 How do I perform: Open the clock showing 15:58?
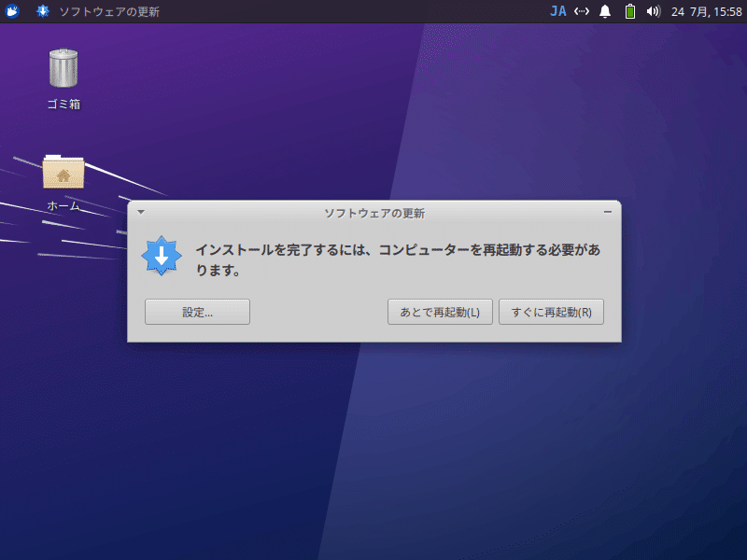[707, 11]
